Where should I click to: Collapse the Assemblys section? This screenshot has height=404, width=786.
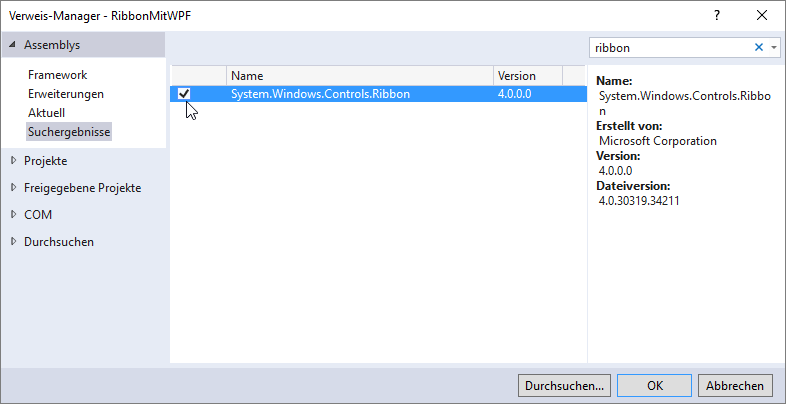tap(11, 45)
